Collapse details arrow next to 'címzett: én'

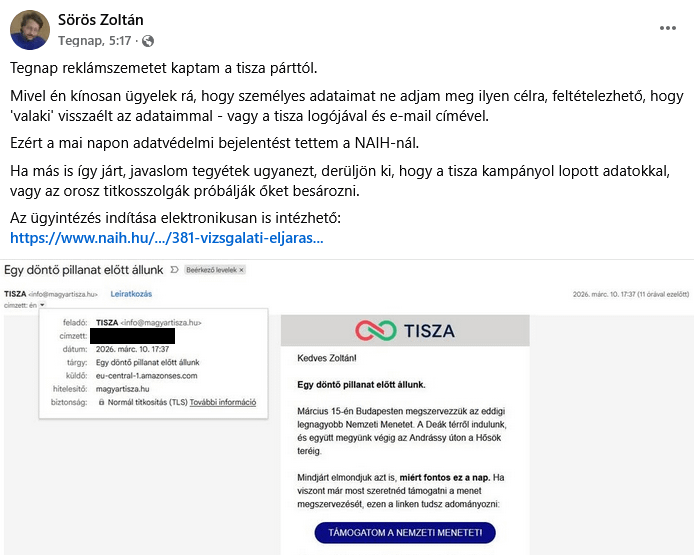(x=43, y=304)
